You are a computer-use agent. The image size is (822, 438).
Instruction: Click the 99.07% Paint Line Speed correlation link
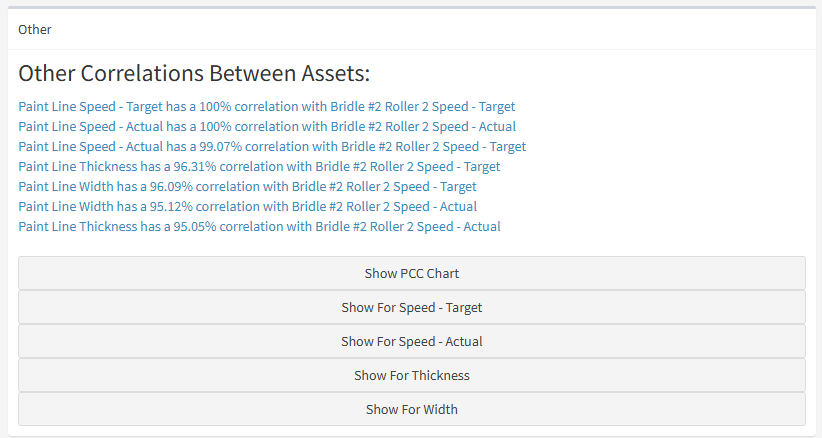(x=271, y=146)
